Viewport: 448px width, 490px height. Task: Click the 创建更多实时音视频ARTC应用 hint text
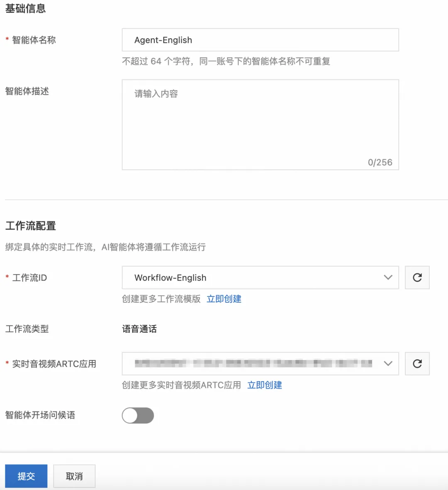(x=181, y=385)
